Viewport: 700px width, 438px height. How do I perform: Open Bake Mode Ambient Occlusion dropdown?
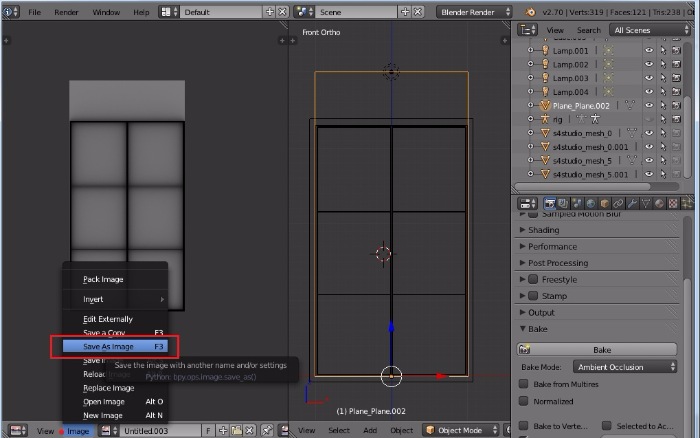[x=625, y=367]
